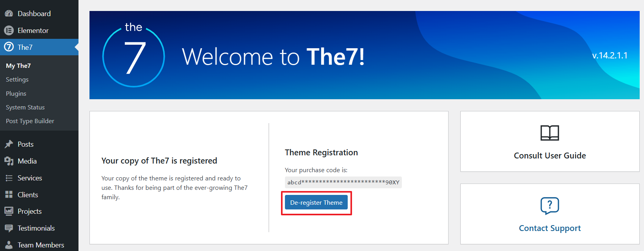Open the The7 Settings submenu item
Image resolution: width=644 pixels, height=251 pixels.
(x=17, y=80)
